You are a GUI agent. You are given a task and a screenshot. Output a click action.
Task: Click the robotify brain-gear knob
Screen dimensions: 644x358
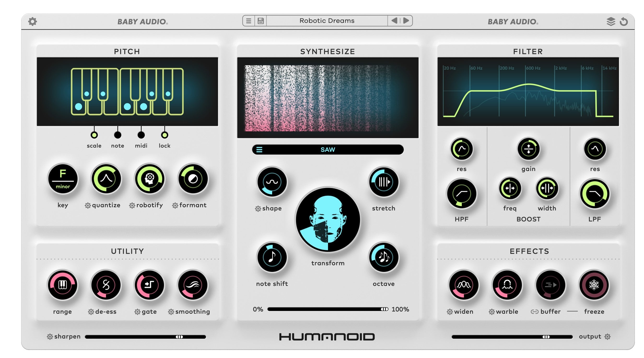149,179
